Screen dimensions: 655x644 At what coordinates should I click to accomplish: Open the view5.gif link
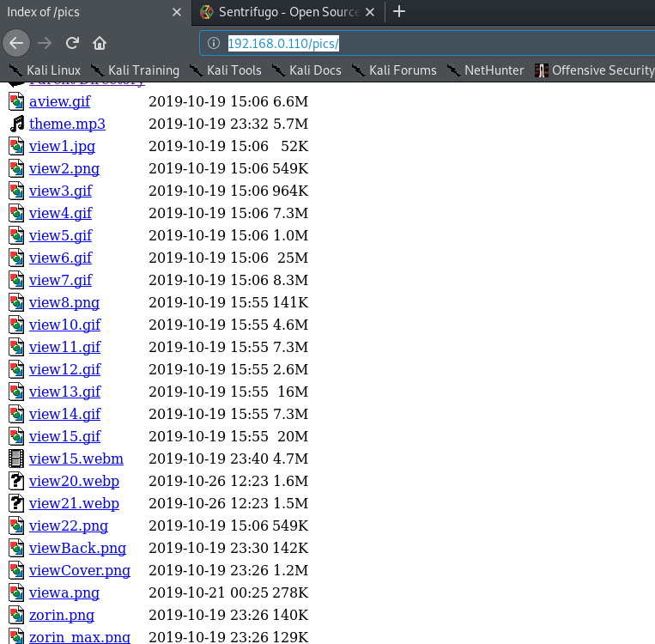61,235
